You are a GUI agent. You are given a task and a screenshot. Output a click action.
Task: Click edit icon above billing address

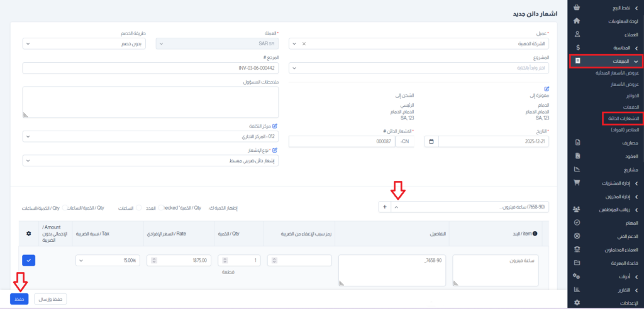point(547,89)
